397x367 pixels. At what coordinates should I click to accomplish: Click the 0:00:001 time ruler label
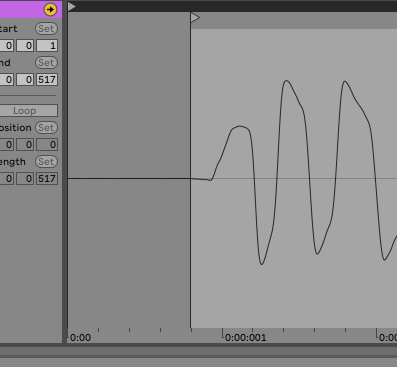(x=246, y=338)
